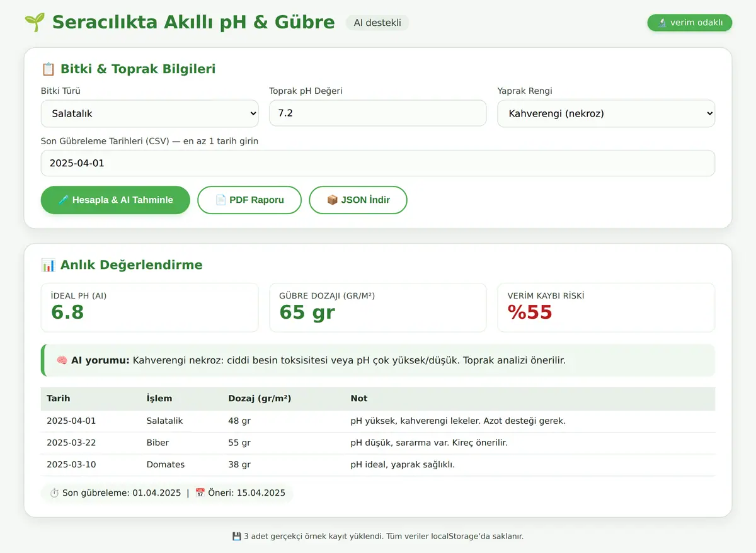Open the Yaprak Rengi dropdown showing Kahverengi (nekroz)

[606, 113]
